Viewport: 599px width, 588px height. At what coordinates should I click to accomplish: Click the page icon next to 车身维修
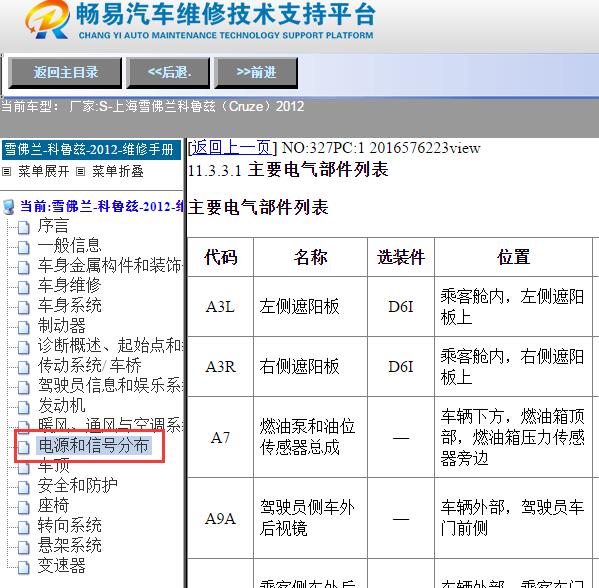(24, 287)
